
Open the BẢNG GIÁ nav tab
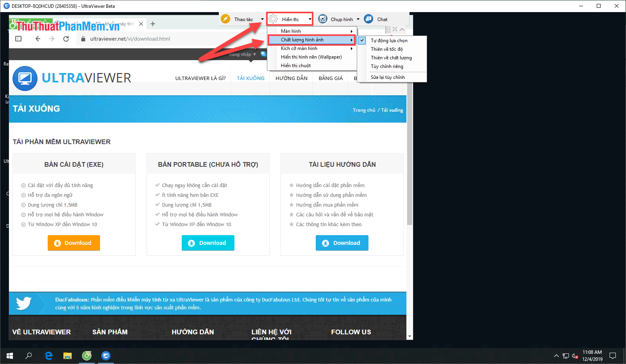click(x=331, y=78)
